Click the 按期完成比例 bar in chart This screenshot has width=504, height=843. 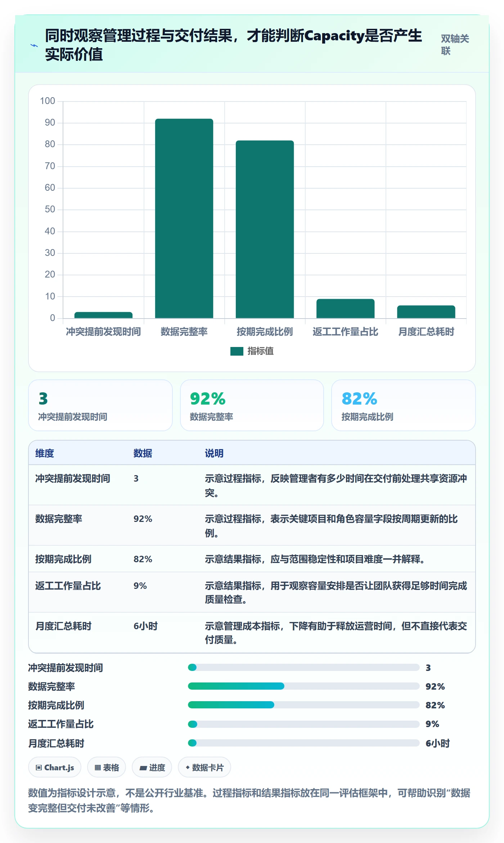click(265, 229)
